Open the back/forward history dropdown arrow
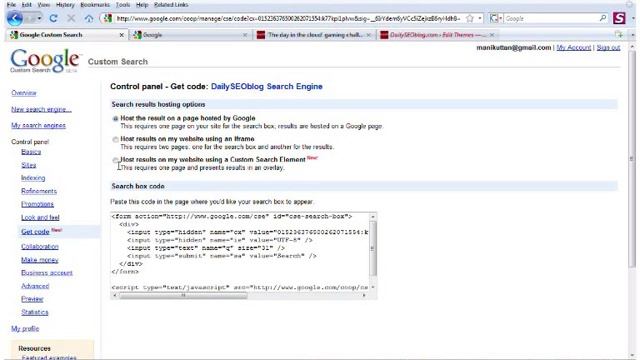The height and width of the screenshot is (360, 640). coord(40,18)
